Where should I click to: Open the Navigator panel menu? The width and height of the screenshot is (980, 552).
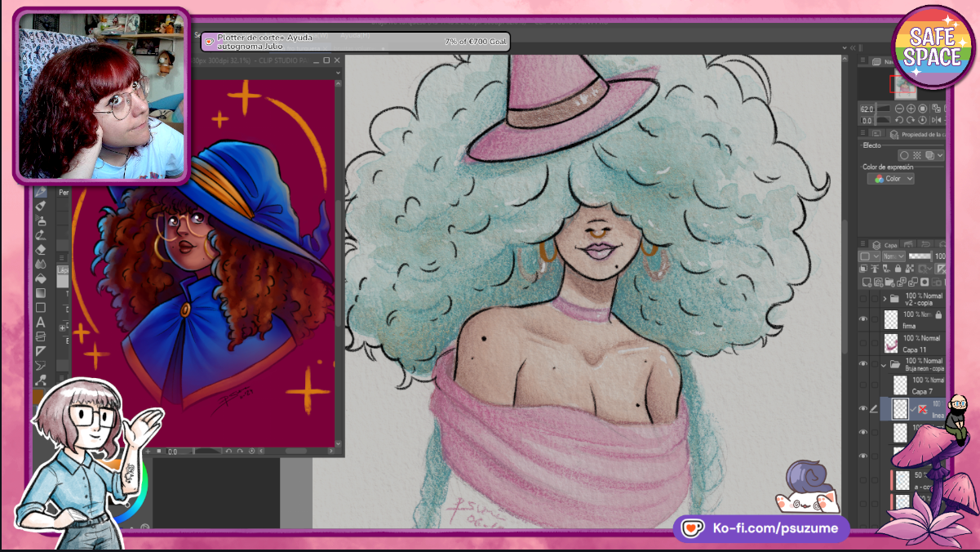click(863, 60)
